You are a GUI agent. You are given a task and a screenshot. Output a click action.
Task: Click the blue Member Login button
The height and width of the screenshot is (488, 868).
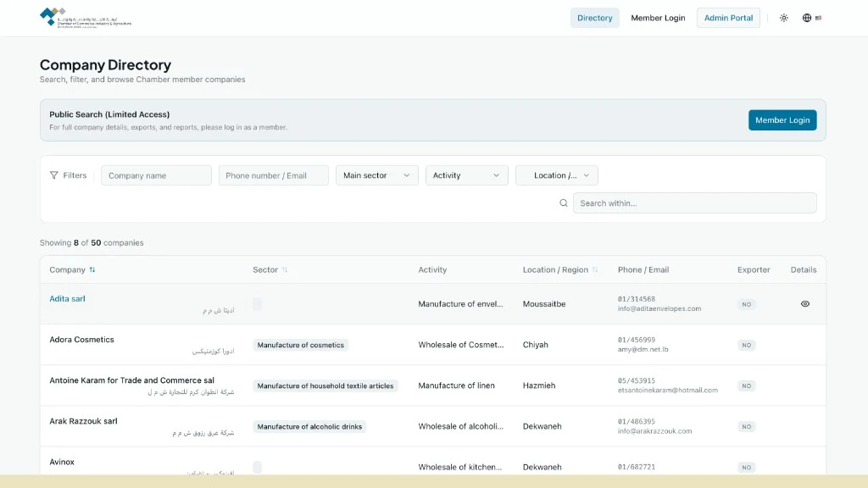(x=782, y=120)
